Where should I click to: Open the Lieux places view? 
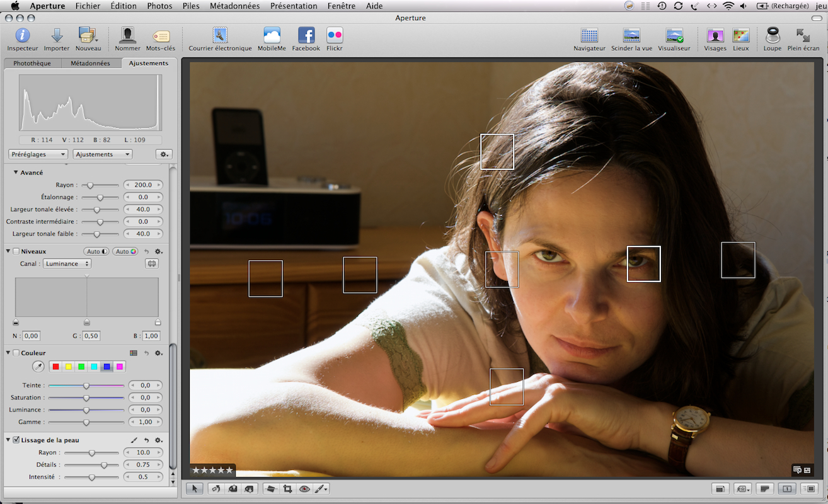741,39
